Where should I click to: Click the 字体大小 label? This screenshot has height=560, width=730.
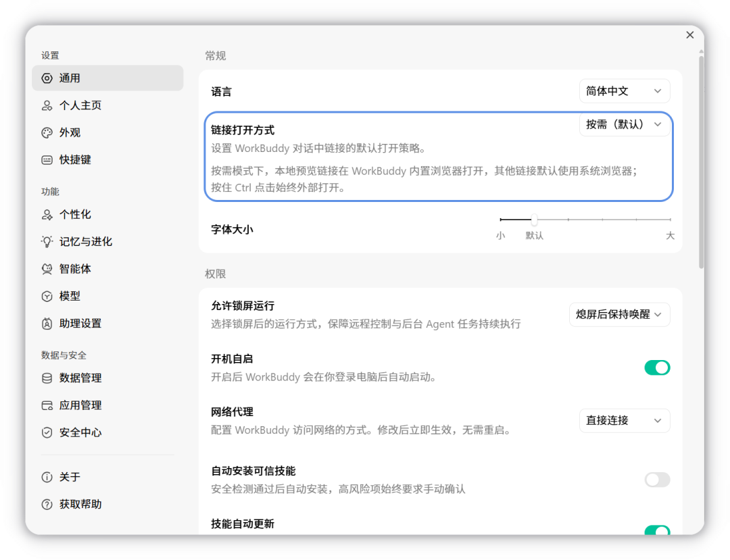click(232, 230)
